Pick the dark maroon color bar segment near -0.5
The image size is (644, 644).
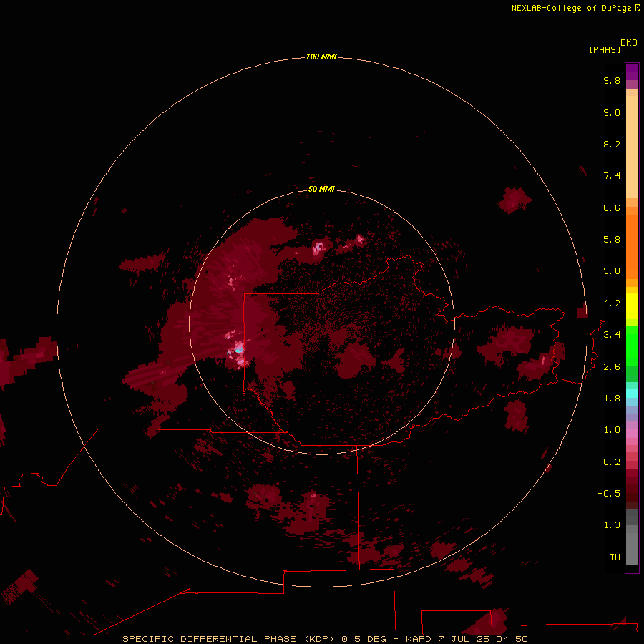[x=632, y=496]
